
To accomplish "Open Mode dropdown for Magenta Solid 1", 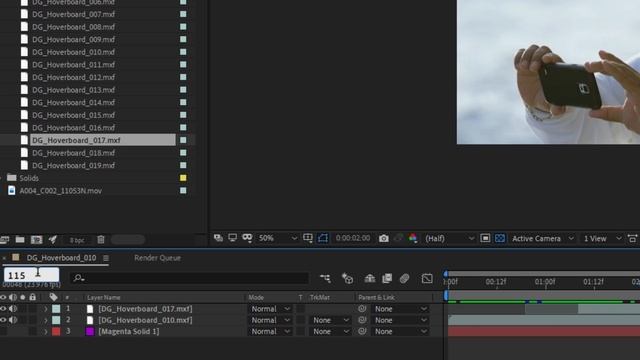I will [270, 331].
